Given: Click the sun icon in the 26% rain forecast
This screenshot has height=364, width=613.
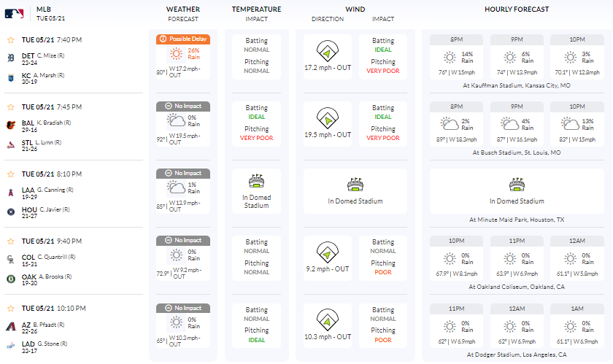Looking at the screenshot, I should 177,53.
